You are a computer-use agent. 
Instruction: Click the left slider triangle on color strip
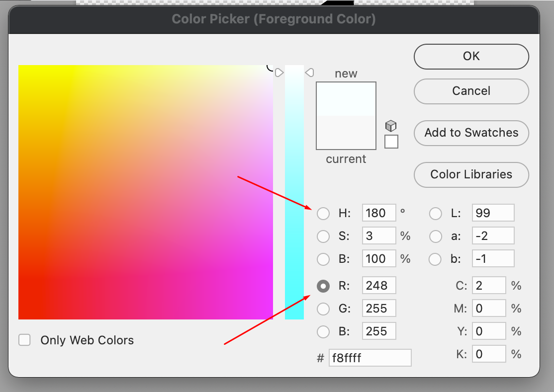[x=279, y=73]
